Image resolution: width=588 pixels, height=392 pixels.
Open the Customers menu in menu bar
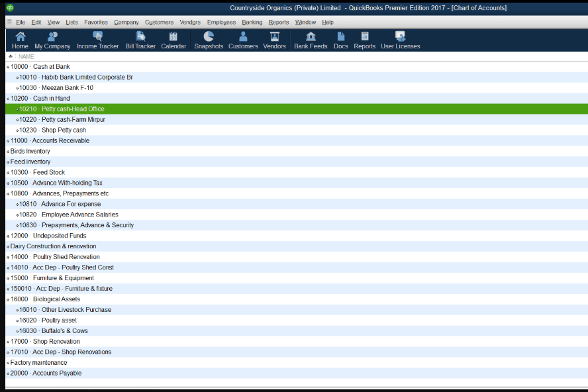[x=159, y=22]
